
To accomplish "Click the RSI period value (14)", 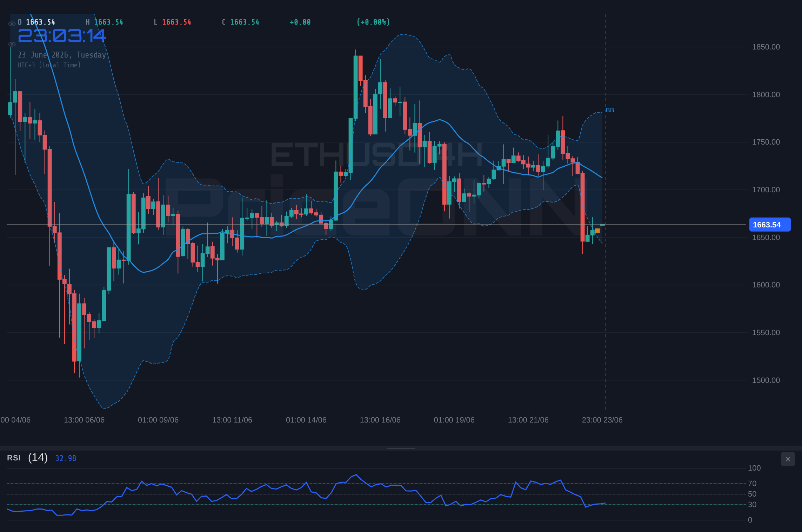I will click(x=38, y=458).
